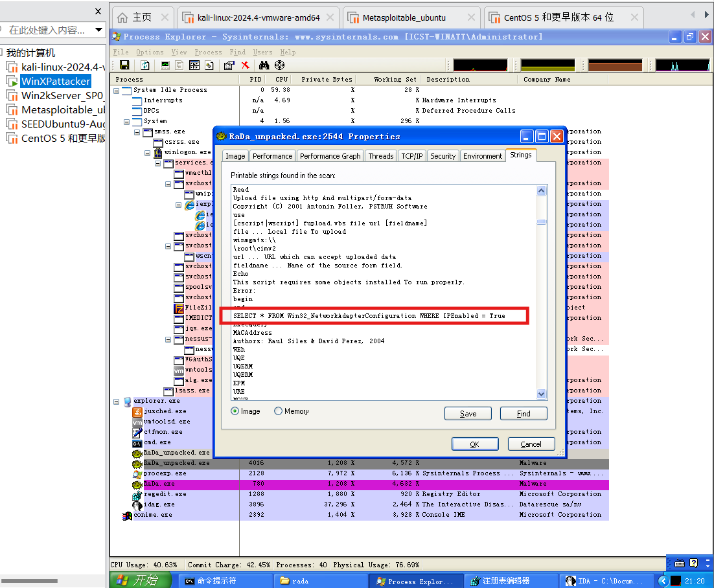Click the jusched.exe Java icon
This screenshot has width=714, height=588.
point(137,411)
